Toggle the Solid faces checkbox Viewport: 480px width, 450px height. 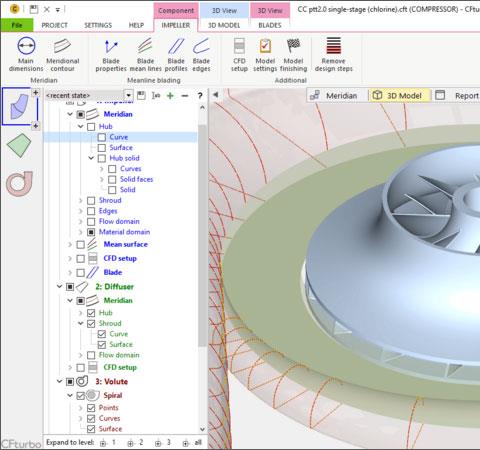[x=112, y=179]
